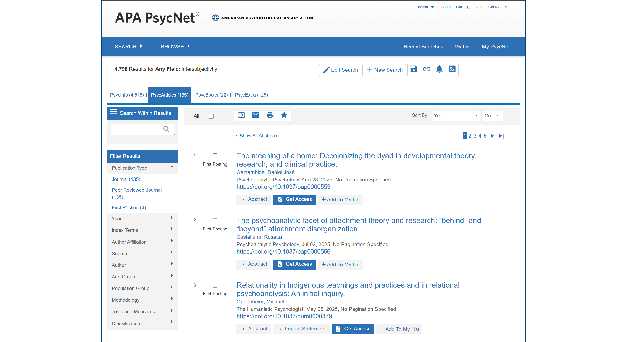
Task: Click Get Access for the Castellano article
Action: point(294,264)
